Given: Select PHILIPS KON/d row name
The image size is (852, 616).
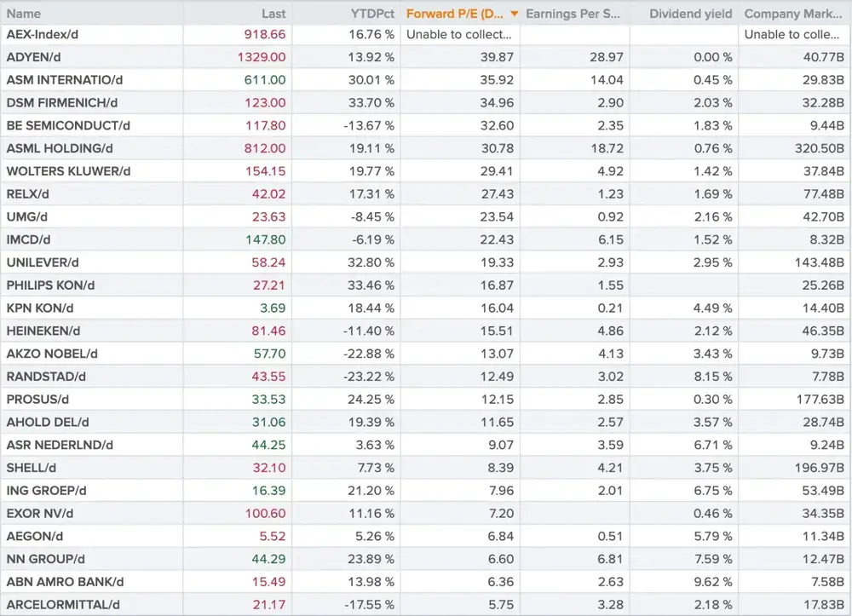Looking at the screenshot, I should pos(50,285).
